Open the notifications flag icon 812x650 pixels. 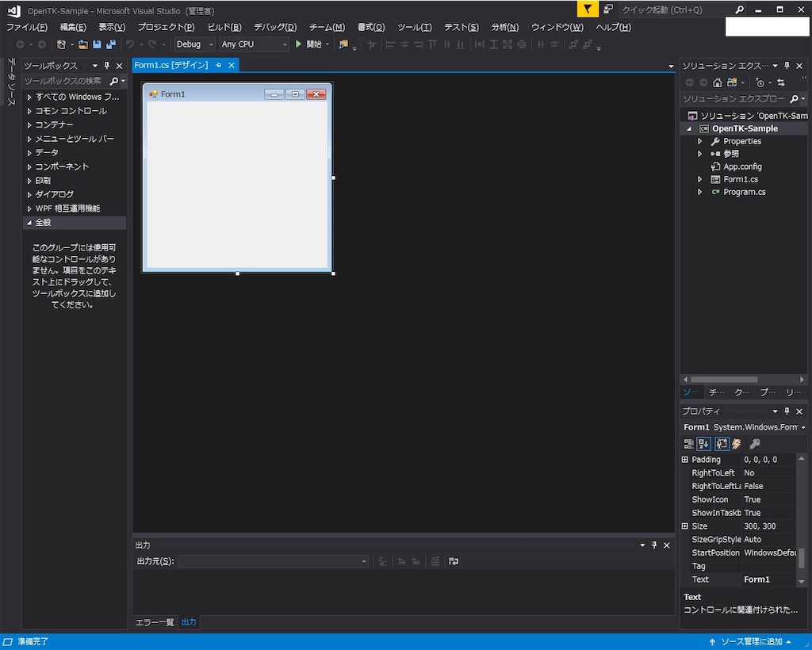tap(588, 9)
